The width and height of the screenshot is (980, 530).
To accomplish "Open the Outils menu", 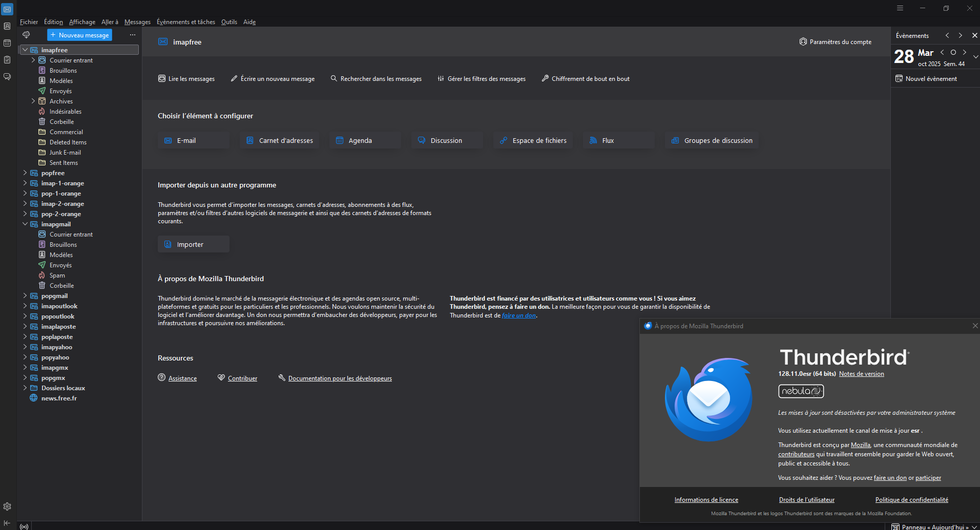I will click(x=229, y=22).
